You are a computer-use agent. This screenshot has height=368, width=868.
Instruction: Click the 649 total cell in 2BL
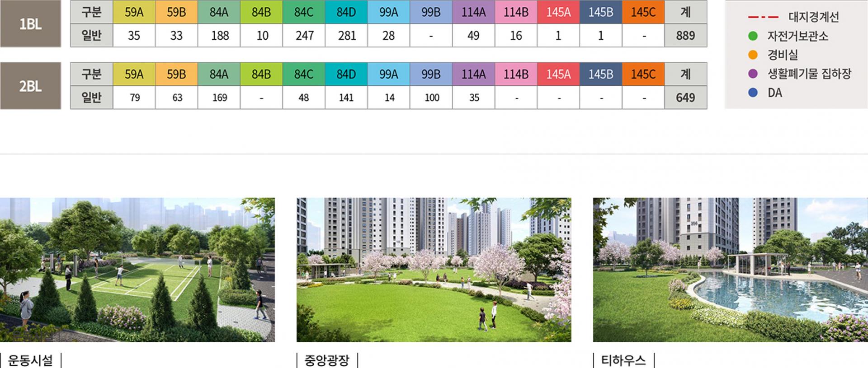point(685,98)
